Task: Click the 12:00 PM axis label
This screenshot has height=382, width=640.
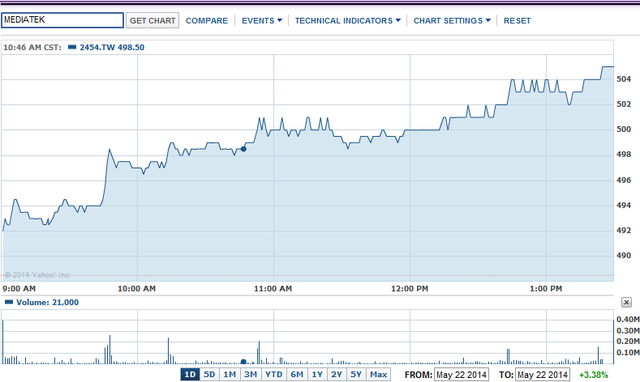Action: 409,289
